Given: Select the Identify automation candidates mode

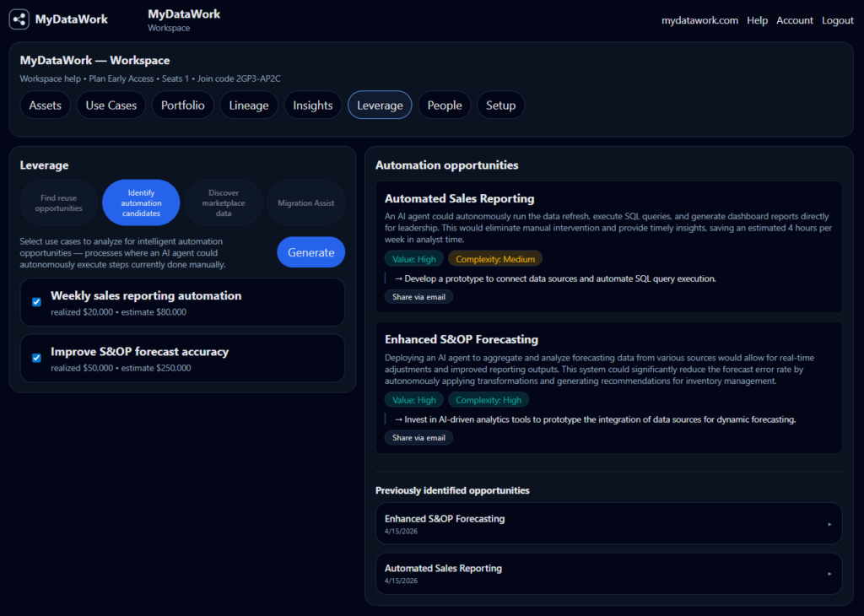Looking at the screenshot, I should pyautogui.click(x=141, y=203).
